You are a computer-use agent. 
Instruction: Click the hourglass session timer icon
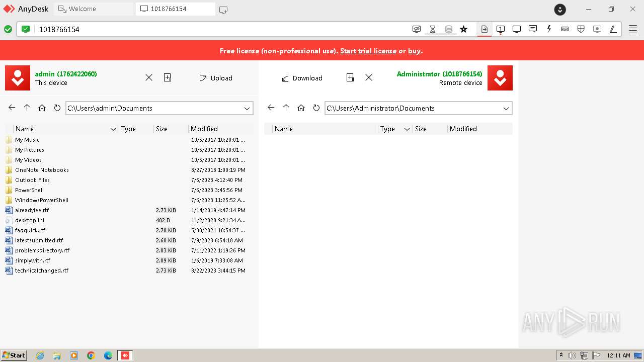(433, 29)
